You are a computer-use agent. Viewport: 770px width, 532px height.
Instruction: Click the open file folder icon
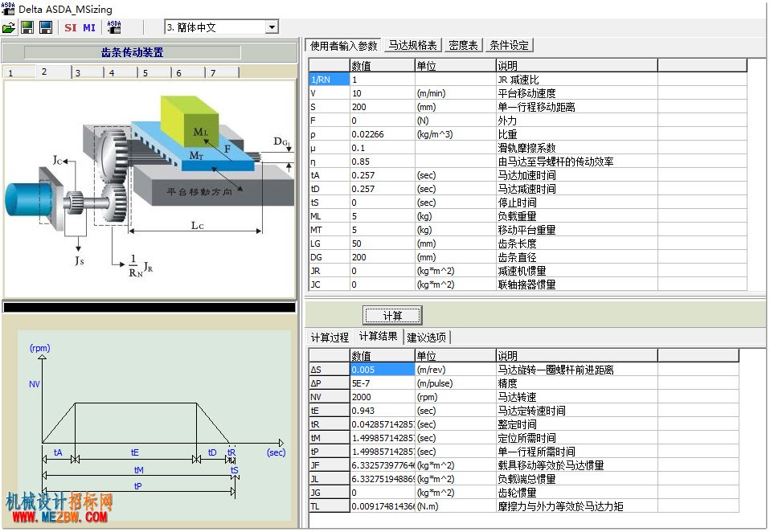9,27
